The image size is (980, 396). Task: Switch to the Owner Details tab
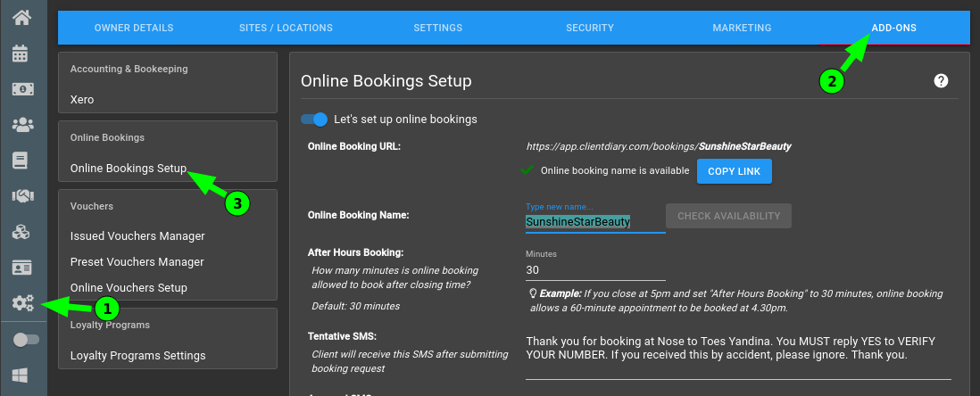134,29
